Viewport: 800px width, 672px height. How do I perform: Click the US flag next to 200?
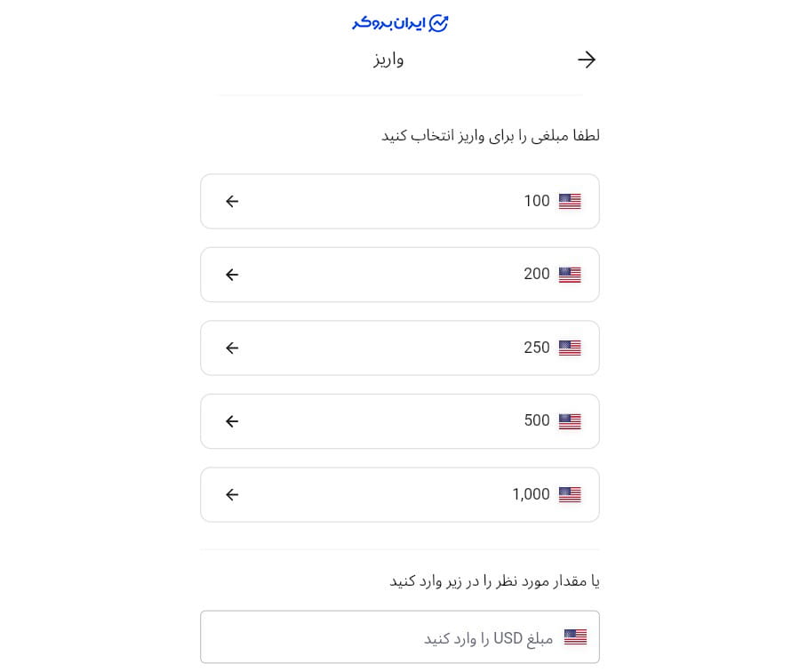click(569, 274)
